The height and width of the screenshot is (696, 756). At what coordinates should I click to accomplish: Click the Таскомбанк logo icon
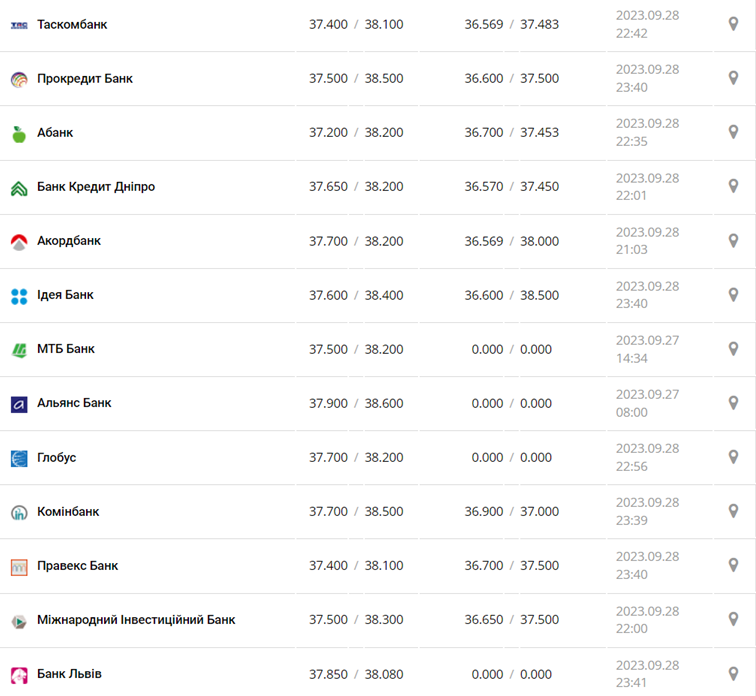click(x=19, y=24)
